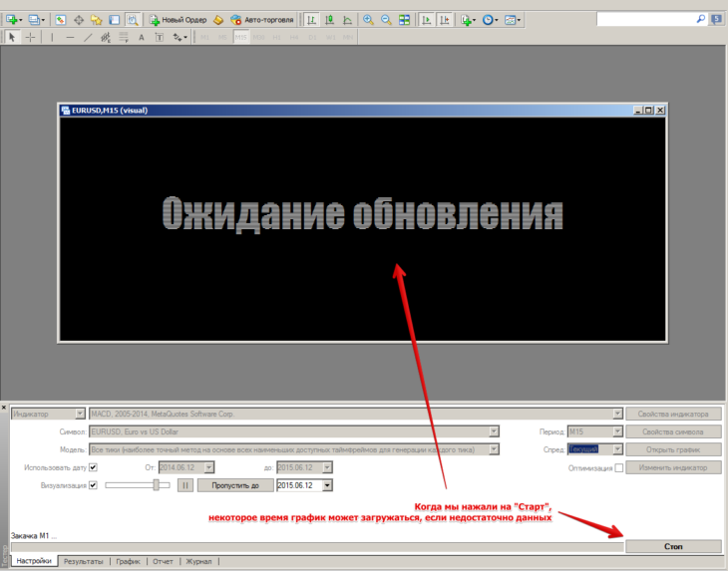Toggle the Использовать дату checkbox
This screenshot has width=728, height=571.
(x=94, y=467)
